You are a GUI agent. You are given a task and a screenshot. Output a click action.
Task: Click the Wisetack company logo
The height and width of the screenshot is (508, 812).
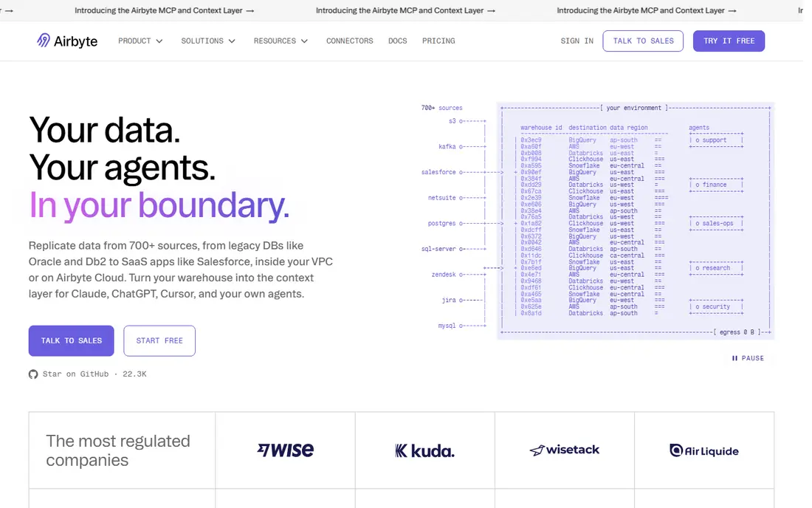(565, 450)
